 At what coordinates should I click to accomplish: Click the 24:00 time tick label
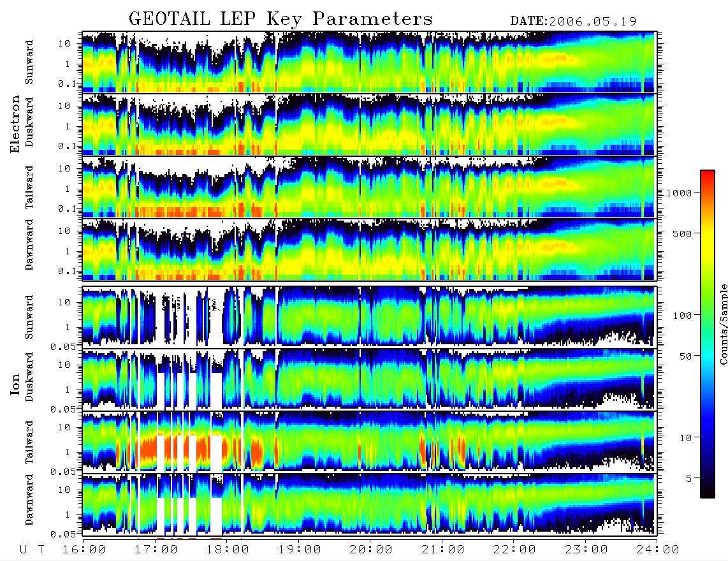click(x=658, y=550)
